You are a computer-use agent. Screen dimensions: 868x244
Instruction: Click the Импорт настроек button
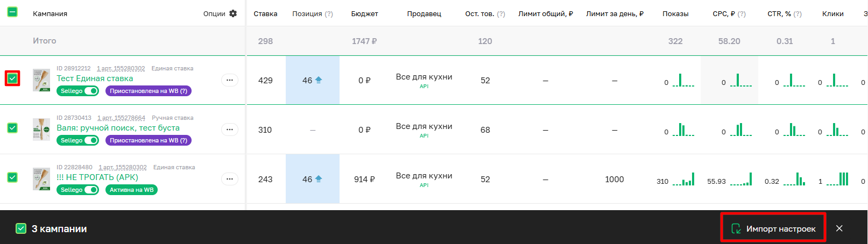coord(773,228)
